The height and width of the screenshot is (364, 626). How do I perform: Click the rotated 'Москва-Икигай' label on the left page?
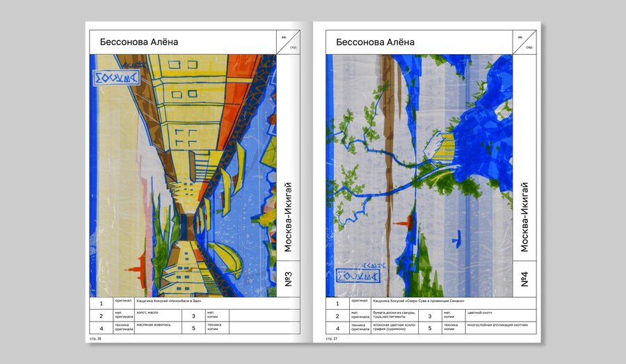[x=288, y=217]
